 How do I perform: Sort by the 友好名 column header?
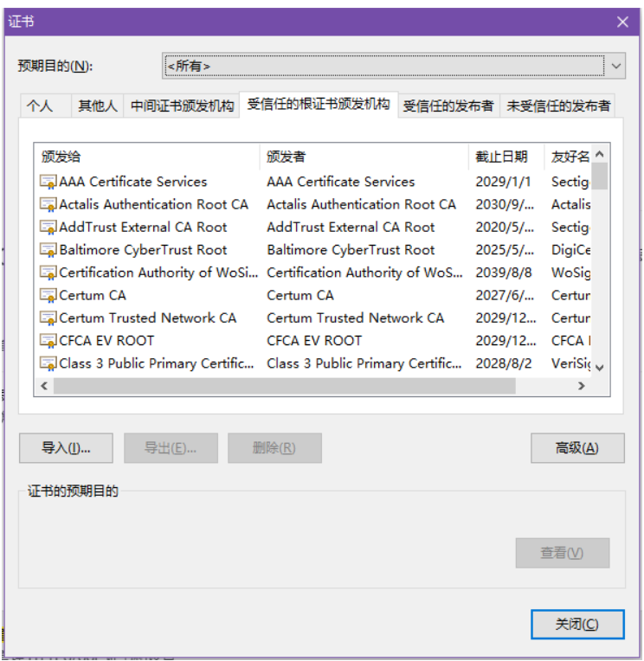568,157
